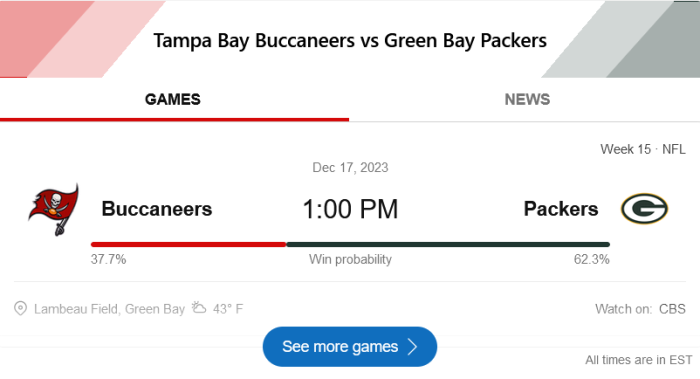Click the CBS watch-on channel label
The height and width of the screenshot is (379, 700).
point(672,309)
